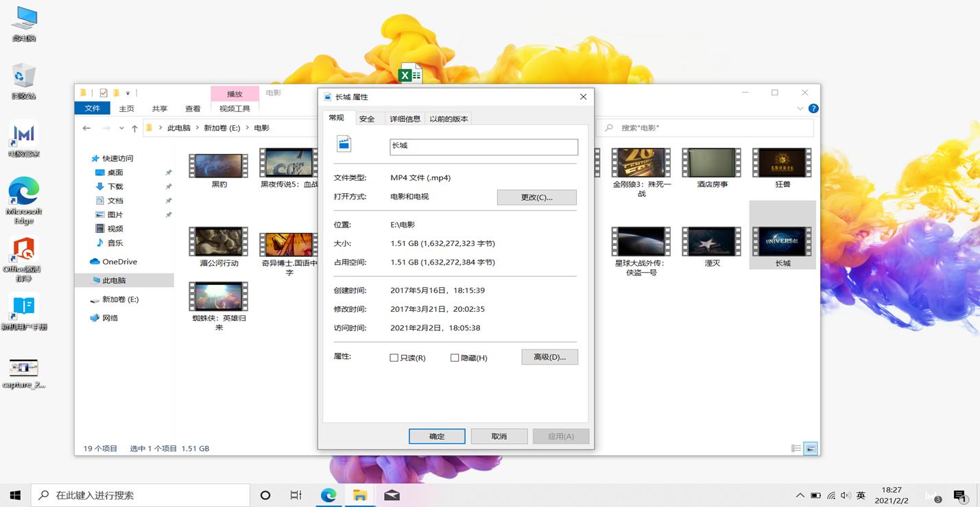Screen dimensions: 980x507
Task: Open the recent locations chevron beside navigation arrows
Action: 121,127
